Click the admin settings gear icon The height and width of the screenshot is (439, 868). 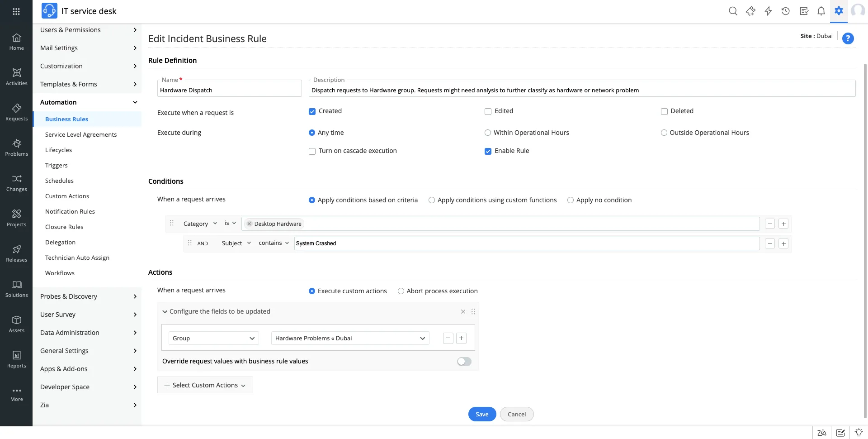(839, 11)
